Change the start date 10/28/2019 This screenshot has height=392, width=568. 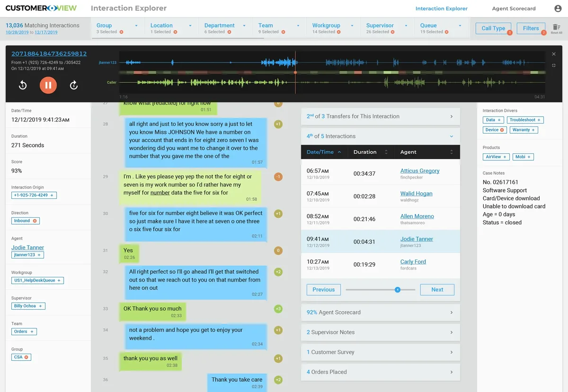(x=18, y=32)
